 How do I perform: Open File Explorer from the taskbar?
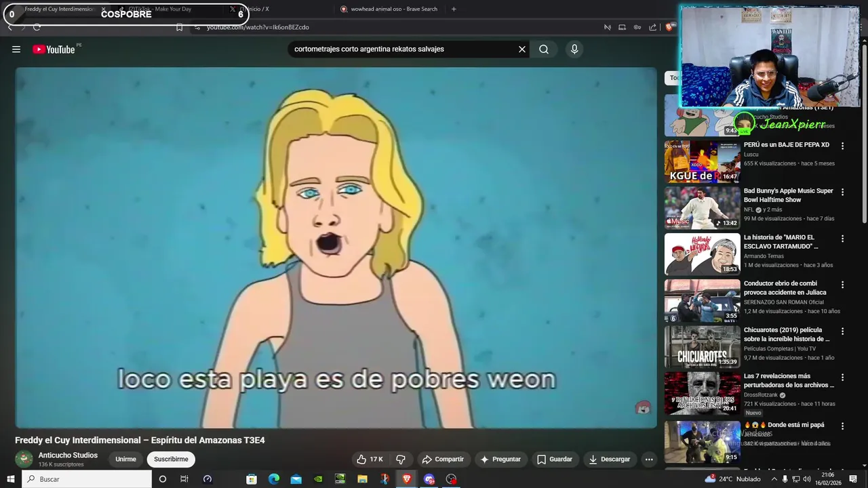(x=362, y=479)
